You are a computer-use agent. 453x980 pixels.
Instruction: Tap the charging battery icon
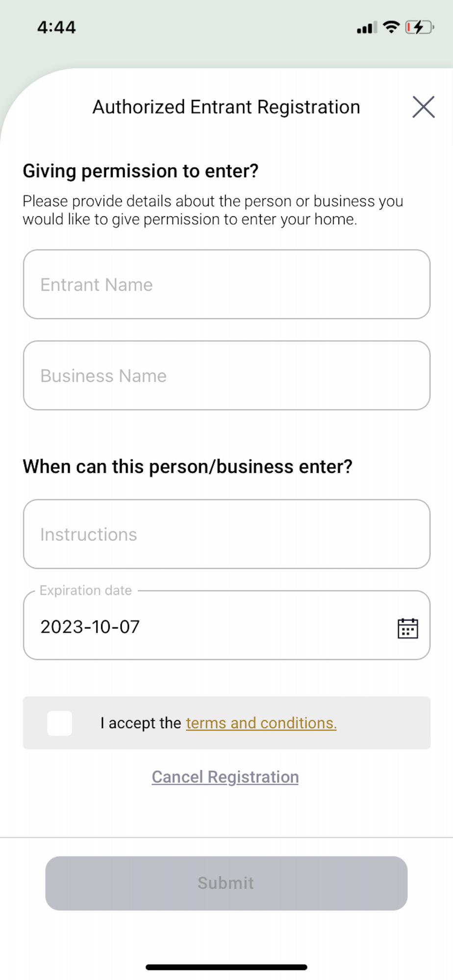419,27
